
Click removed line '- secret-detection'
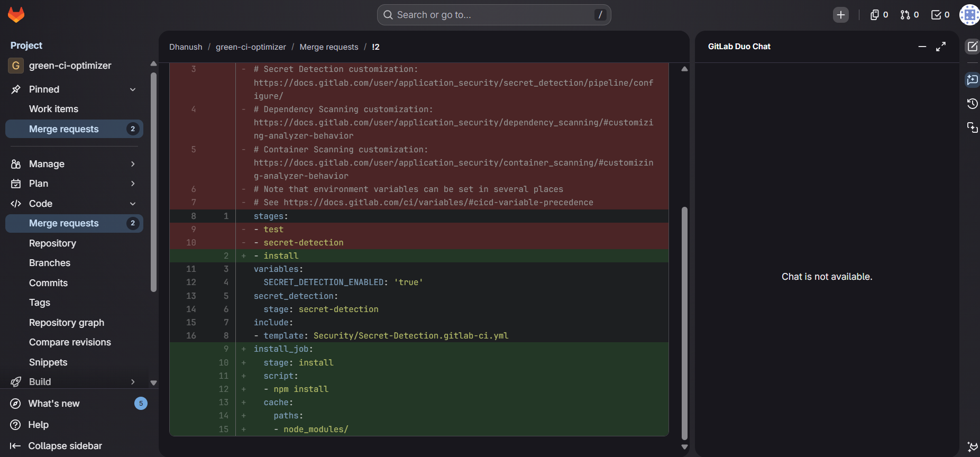tap(419, 243)
